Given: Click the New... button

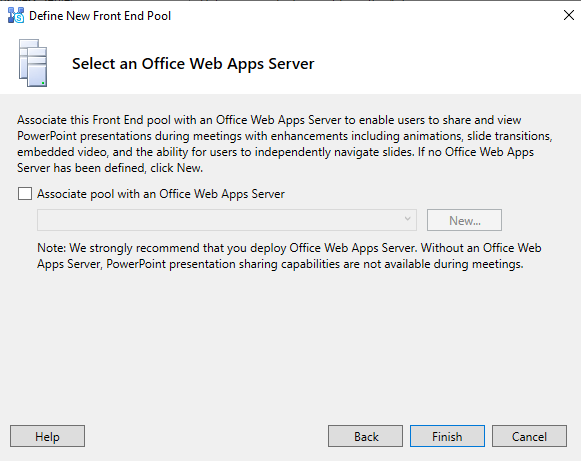Looking at the screenshot, I should 464,220.
